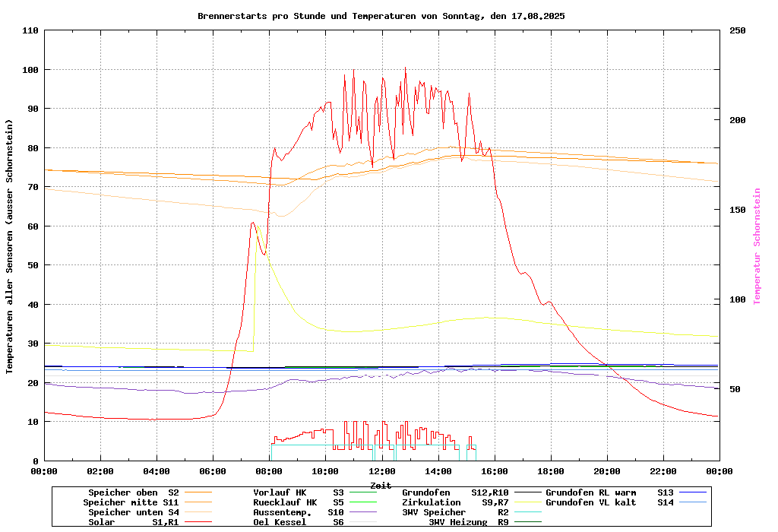The image size is (778, 532).
Task: Click the 250 value on the right axis
Action: pyautogui.click(x=738, y=30)
